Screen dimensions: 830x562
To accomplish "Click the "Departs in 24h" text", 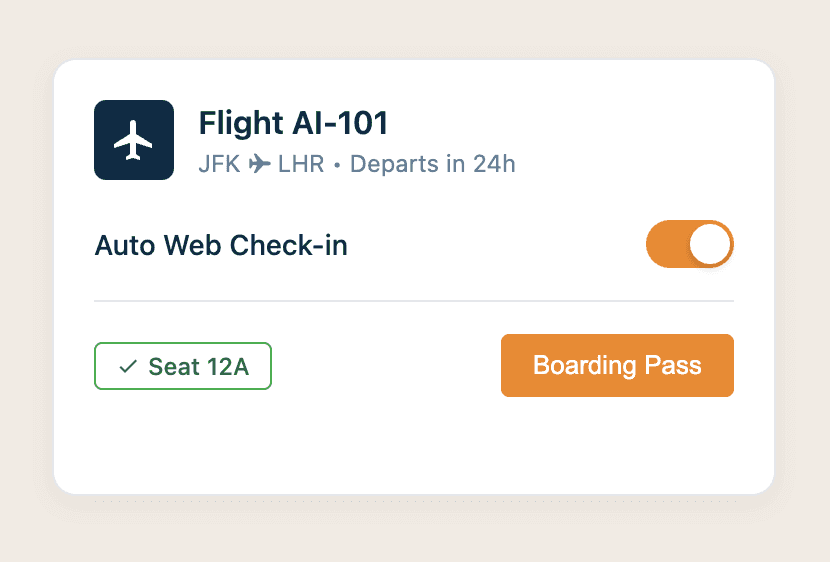I will click(432, 164).
